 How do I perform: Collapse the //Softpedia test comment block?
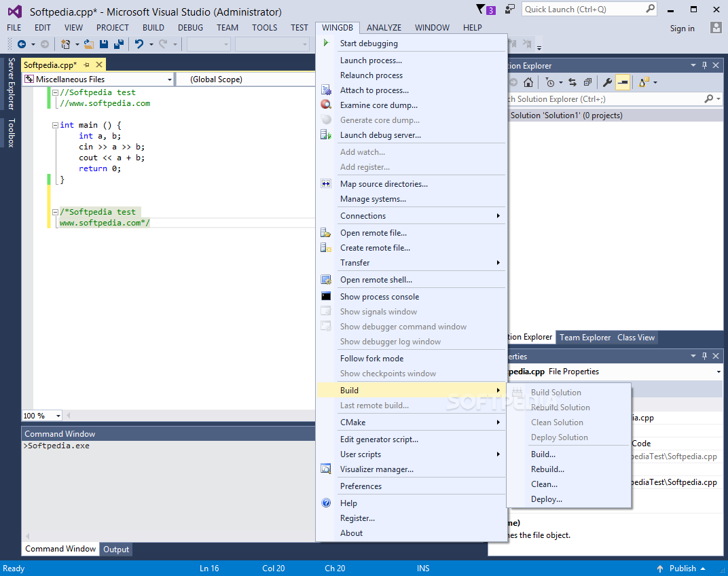click(55, 92)
